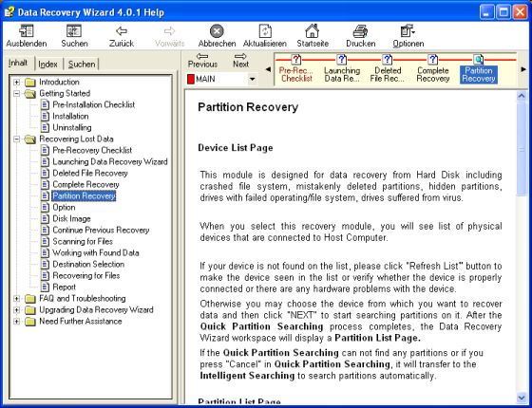This screenshot has height=408, width=532.
Task: Expand the FAQ and Troubleshooting node
Action: click(x=16, y=299)
